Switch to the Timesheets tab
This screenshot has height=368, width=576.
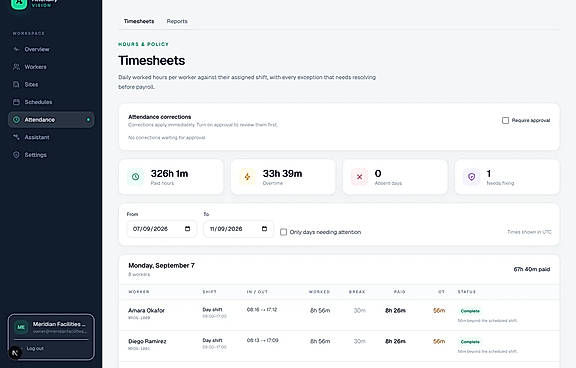(x=139, y=21)
